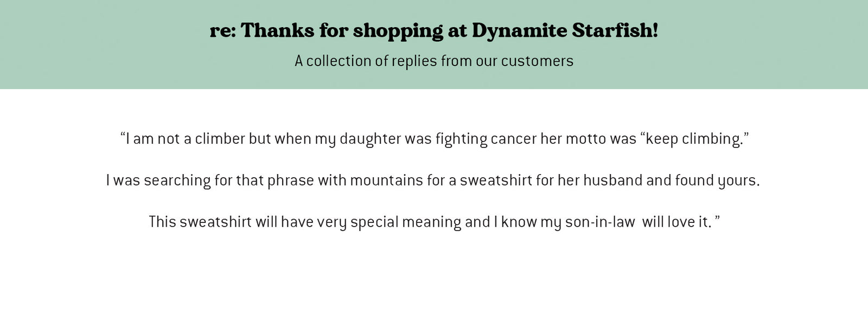Click the words "special meaning" in the last line
868x321 pixels.
pyautogui.click(x=406, y=222)
